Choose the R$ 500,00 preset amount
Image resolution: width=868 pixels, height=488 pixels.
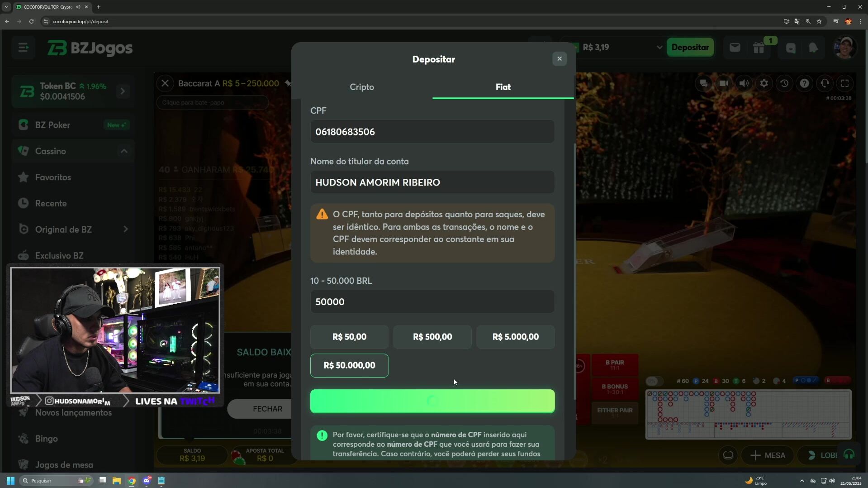point(432,337)
